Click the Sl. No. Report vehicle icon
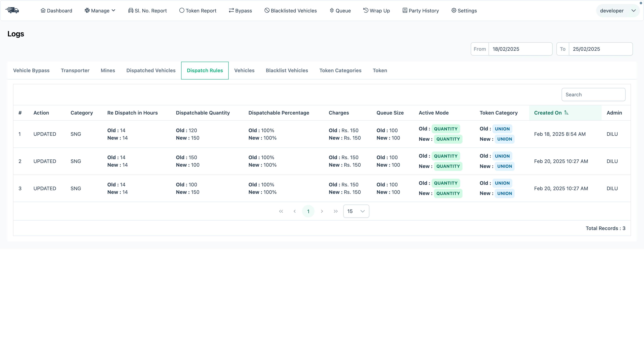Image resolution: width=644 pixels, height=362 pixels. (131, 11)
